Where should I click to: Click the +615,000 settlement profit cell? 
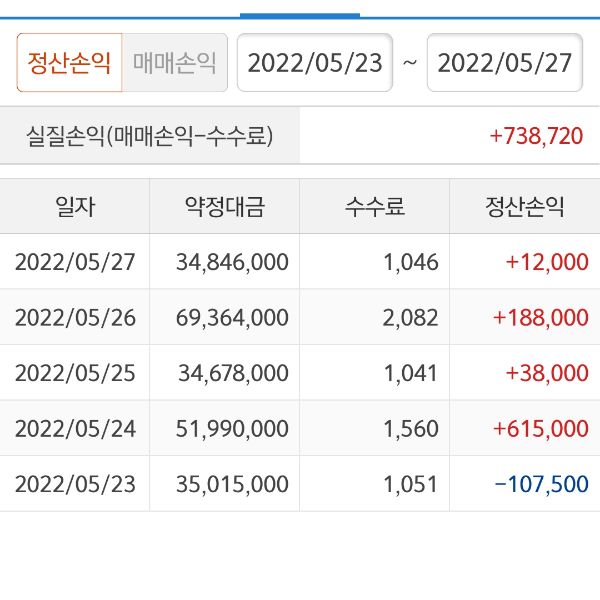click(540, 429)
